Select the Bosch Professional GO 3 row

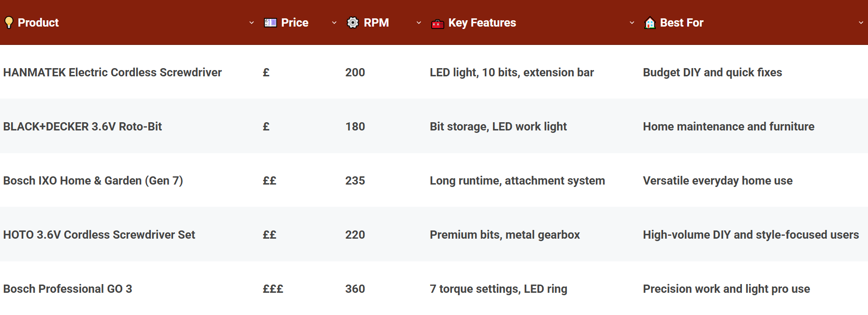(68, 289)
